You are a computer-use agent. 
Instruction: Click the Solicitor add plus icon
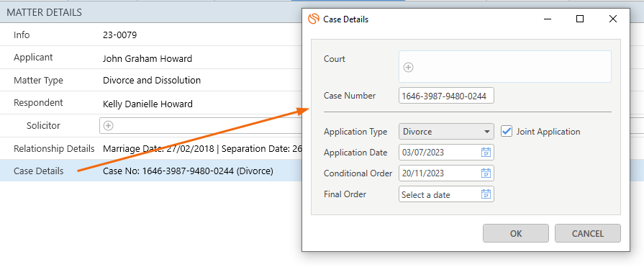pyautogui.click(x=108, y=126)
